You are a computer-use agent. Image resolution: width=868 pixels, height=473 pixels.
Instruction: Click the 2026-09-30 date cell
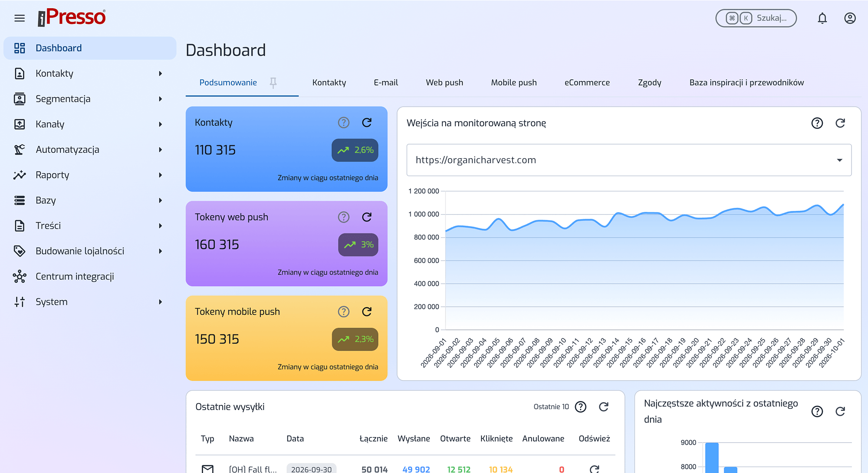point(312,469)
